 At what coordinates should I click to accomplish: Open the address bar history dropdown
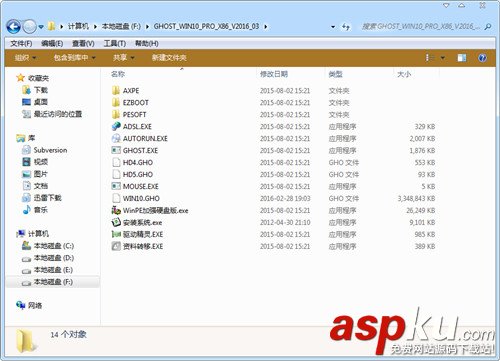click(333, 27)
